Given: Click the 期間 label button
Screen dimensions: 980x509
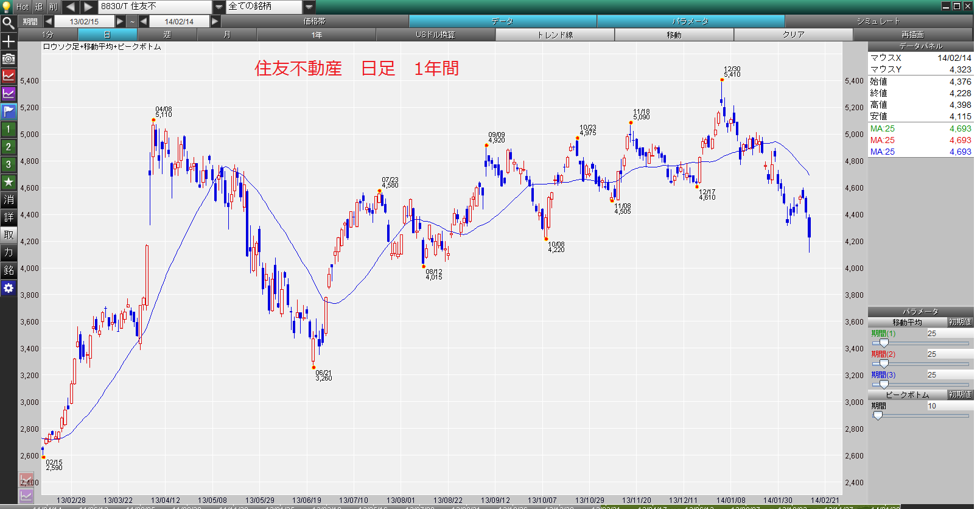Looking at the screenshot, I should (x=30, y=21).
